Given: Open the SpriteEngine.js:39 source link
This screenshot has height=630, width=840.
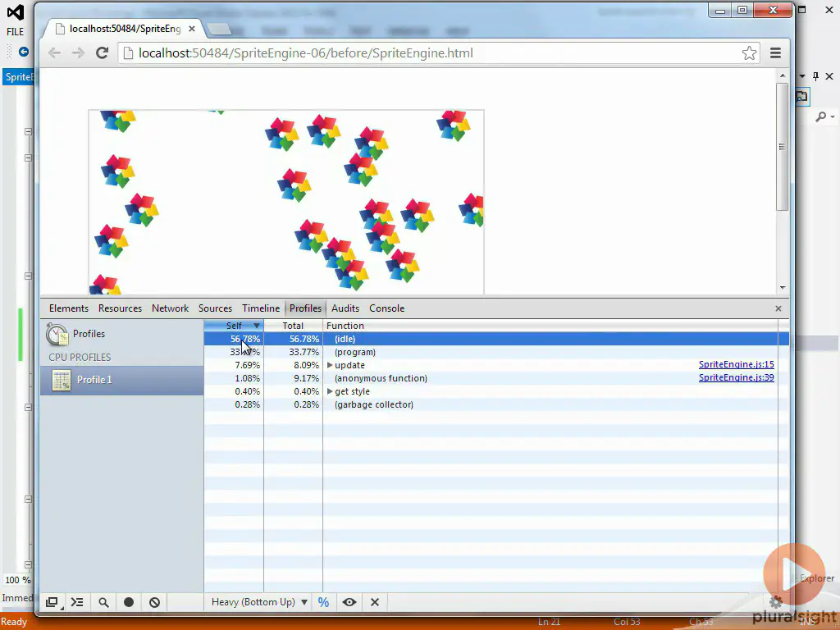Looking at the screenshot, I should pyautogui.click(x=736, y=377).
